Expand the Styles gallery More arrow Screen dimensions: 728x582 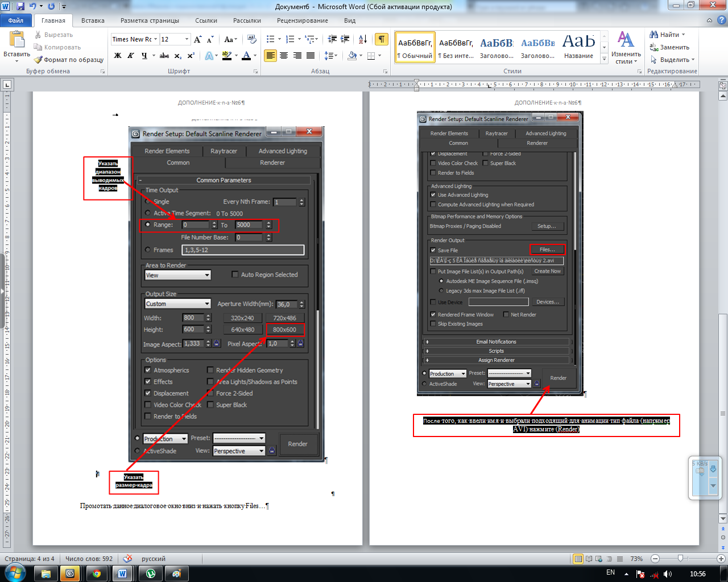point(603,58)
